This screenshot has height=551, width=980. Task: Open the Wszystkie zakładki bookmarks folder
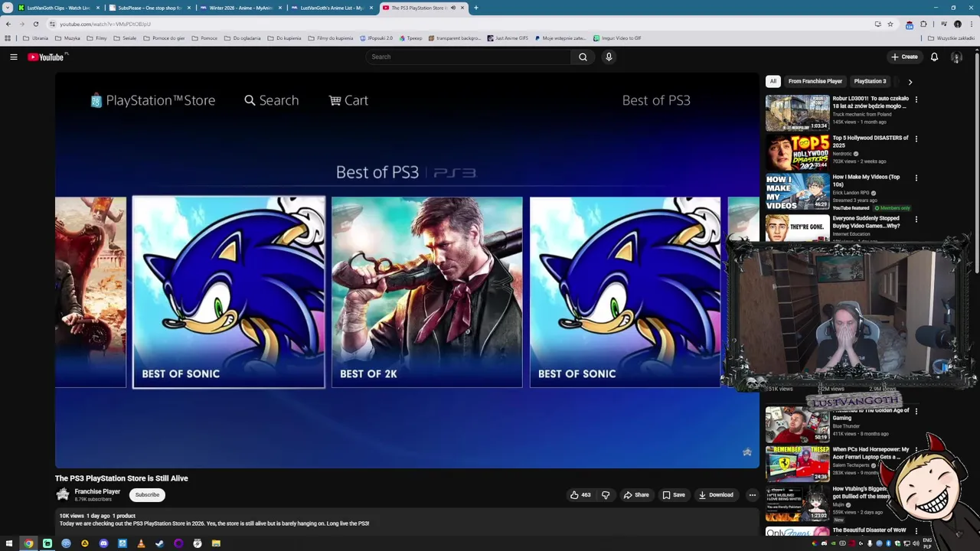tap(952, 37)
